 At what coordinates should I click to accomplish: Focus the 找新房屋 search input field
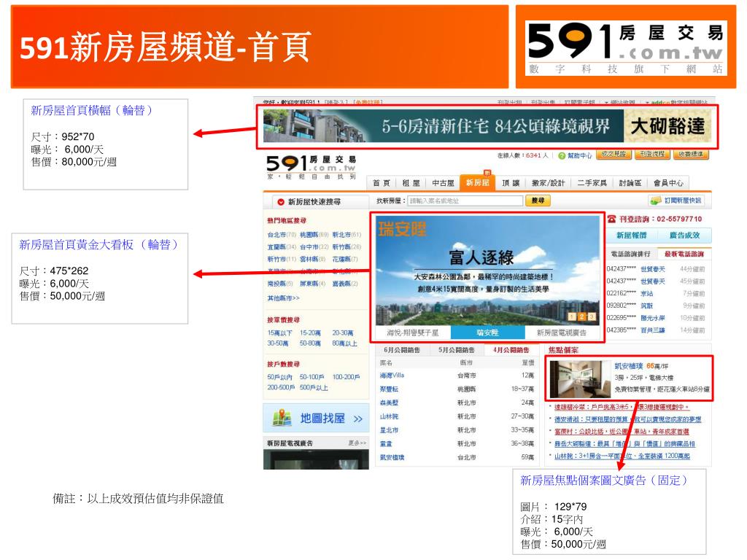point(465,201)
